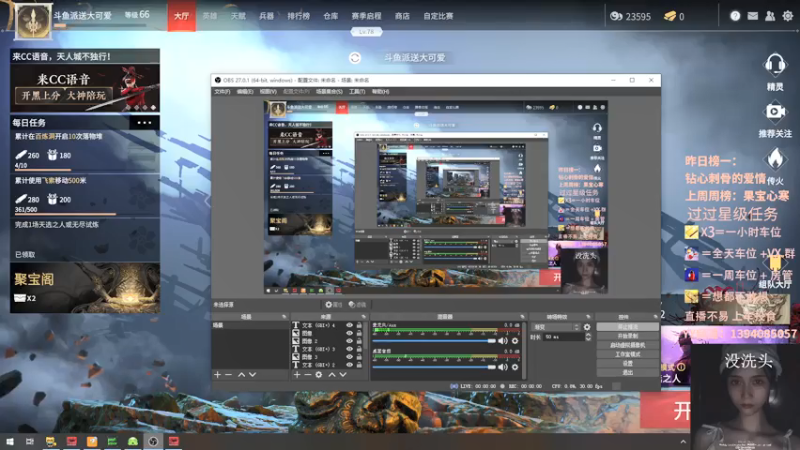Remove the selected scene with minus icon
800x450 pixels.
pyautogui.click(x=229, y=374)
